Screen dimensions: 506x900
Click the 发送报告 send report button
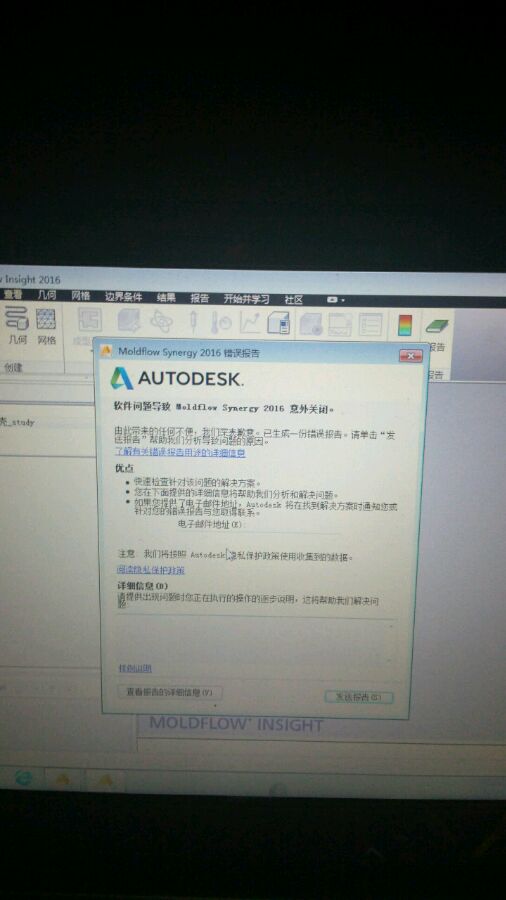pyautogui.click(x=359, y=697)
